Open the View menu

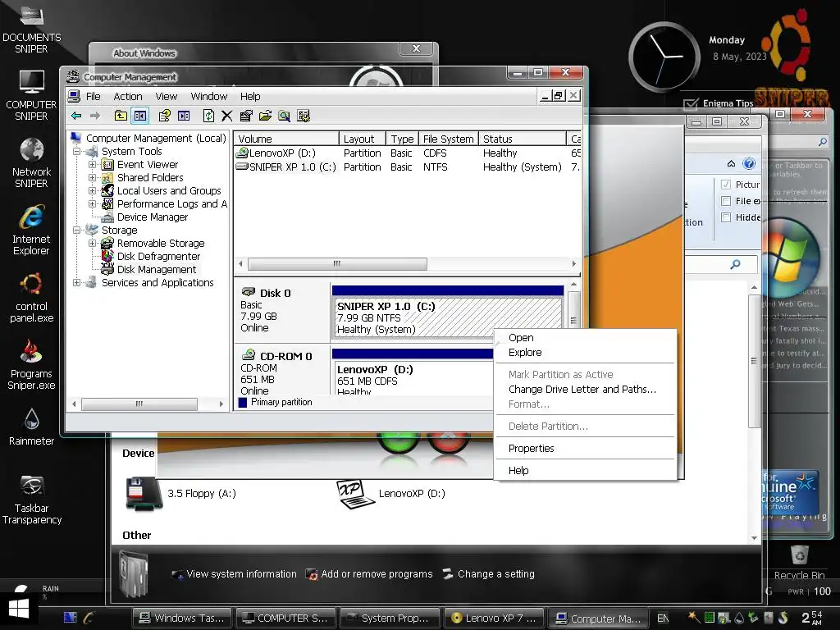pyautogui.click(x=166, y=97)
